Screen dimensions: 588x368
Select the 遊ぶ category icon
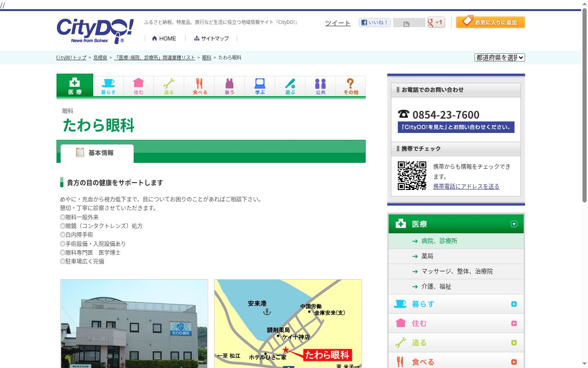click(290, 86)
